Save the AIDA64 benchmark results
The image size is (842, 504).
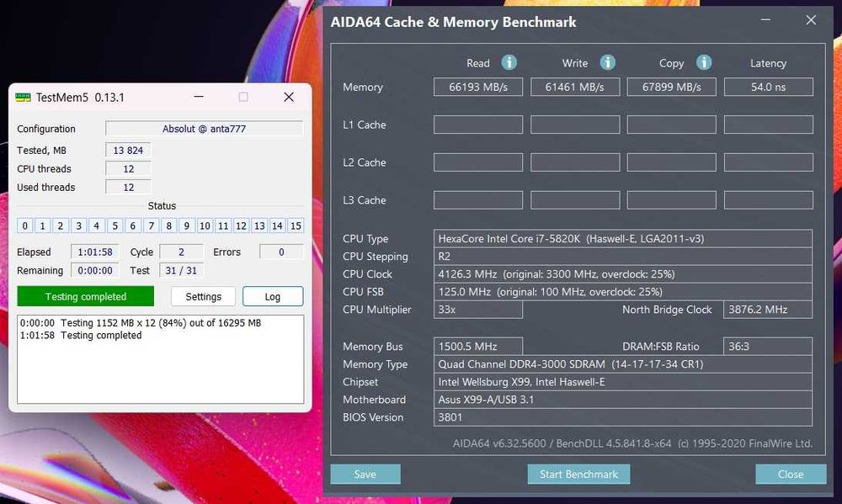click(x=365, y=475)
